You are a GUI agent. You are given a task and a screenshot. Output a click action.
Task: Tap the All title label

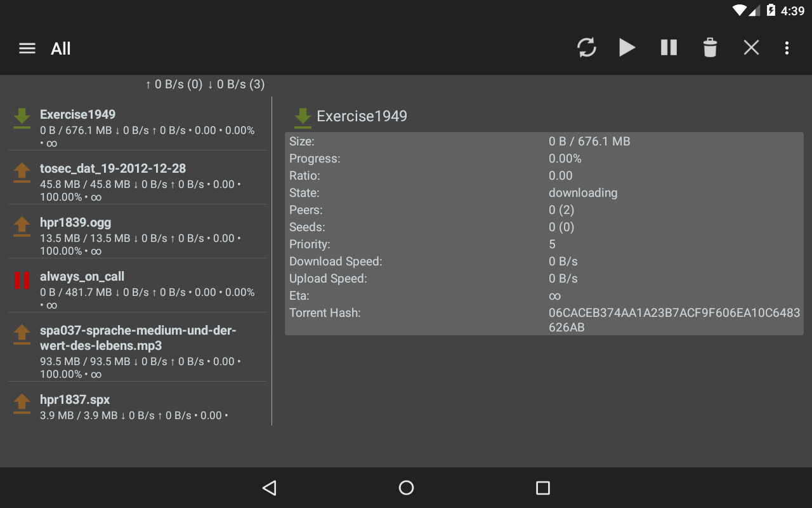coord(61,49)
